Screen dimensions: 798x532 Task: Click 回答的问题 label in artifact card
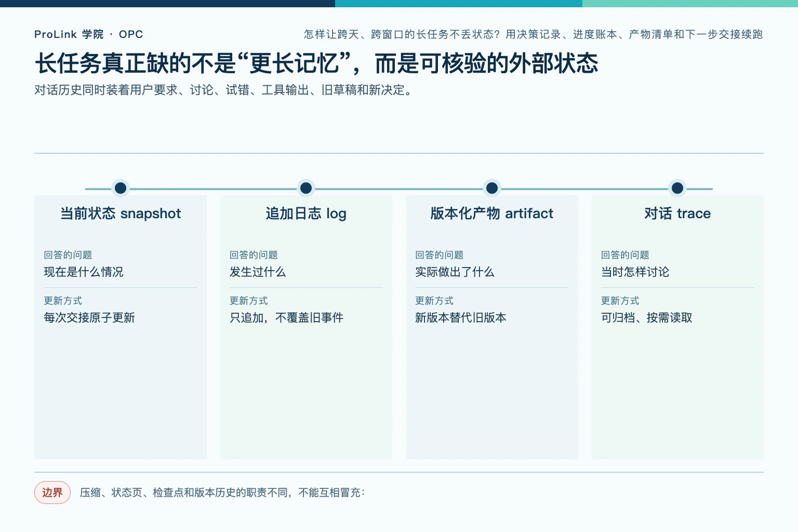pos(440,255)
